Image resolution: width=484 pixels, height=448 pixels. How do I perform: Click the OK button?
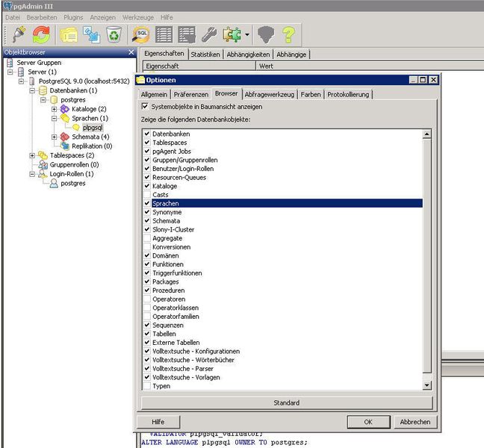368,422
